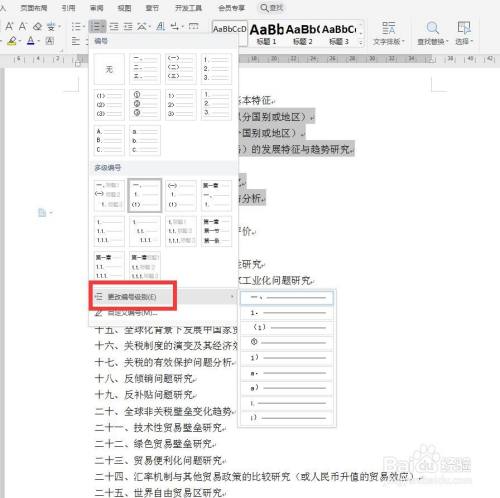The width and height of the screenshot is (500, 498).
Task: Expand the 更改编号级别 submenu arrow
Action: 232,296
